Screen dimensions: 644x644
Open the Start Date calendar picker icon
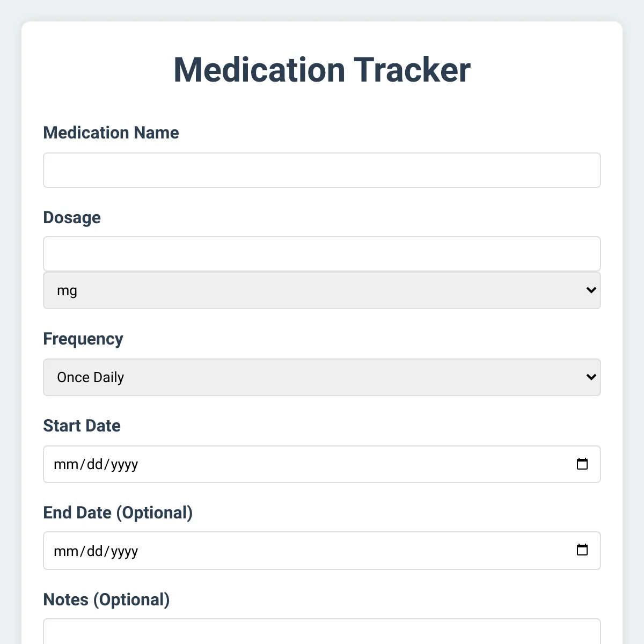(583, 464)
